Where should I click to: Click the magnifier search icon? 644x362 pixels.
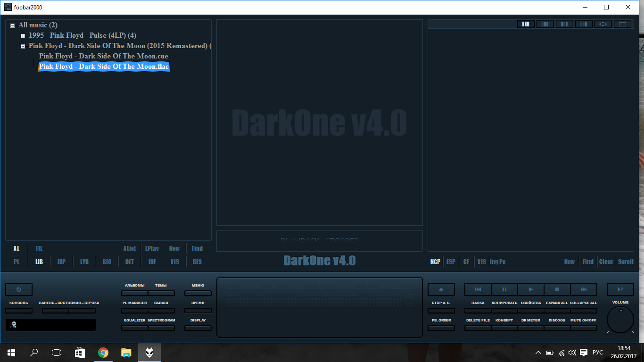(x=14, y=325)
